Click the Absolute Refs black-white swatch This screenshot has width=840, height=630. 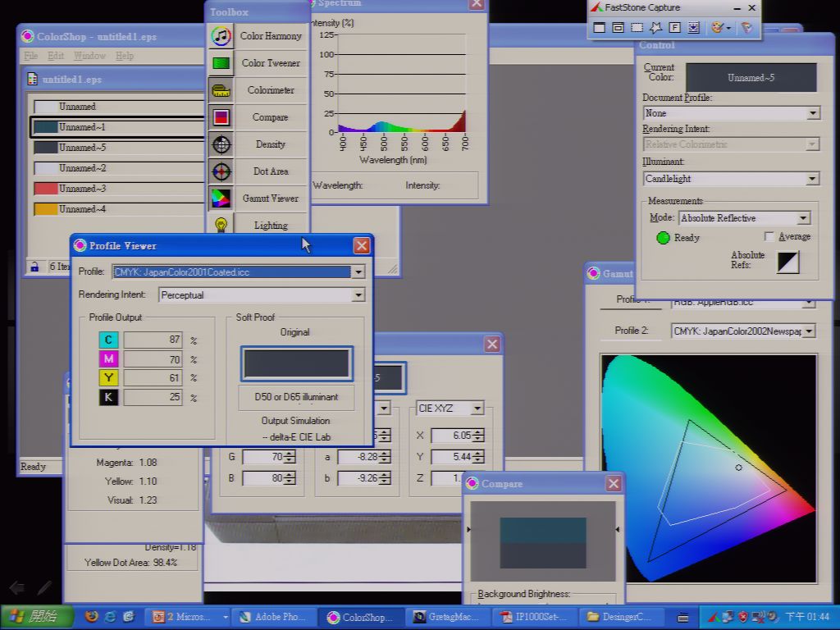click(x=788, y=262)
